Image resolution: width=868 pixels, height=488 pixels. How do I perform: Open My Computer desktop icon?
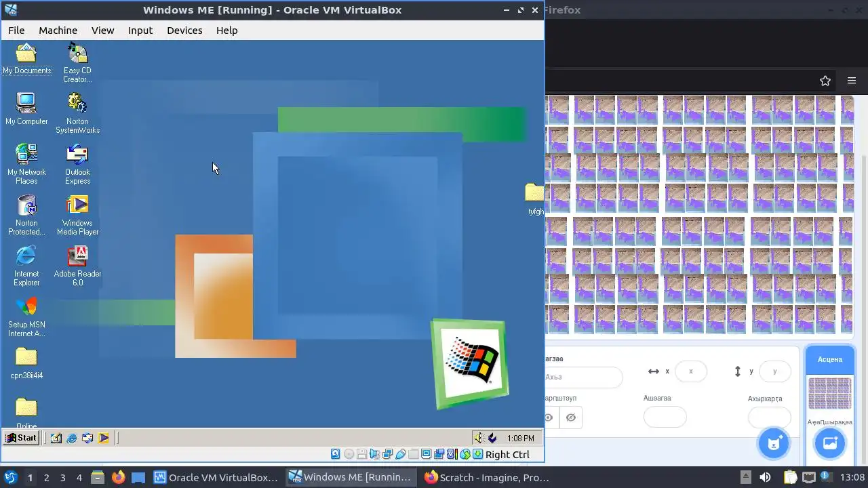click(26, 109)
